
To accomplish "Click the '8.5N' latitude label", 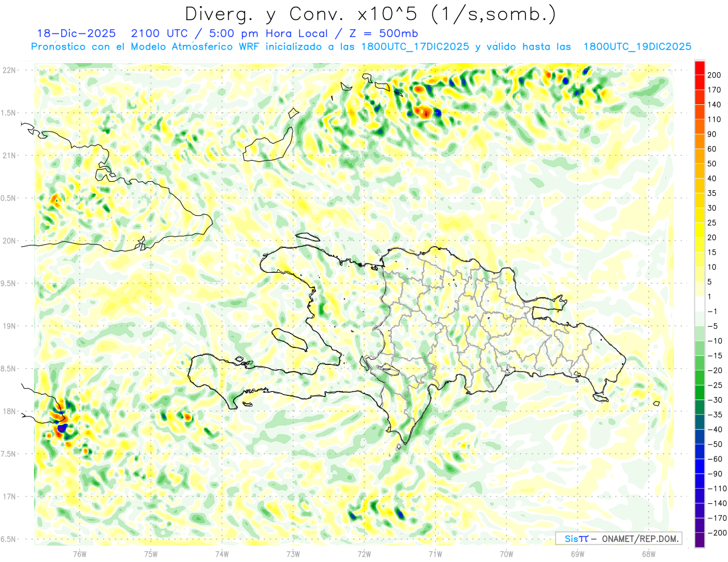I will (x=9, y=369).
